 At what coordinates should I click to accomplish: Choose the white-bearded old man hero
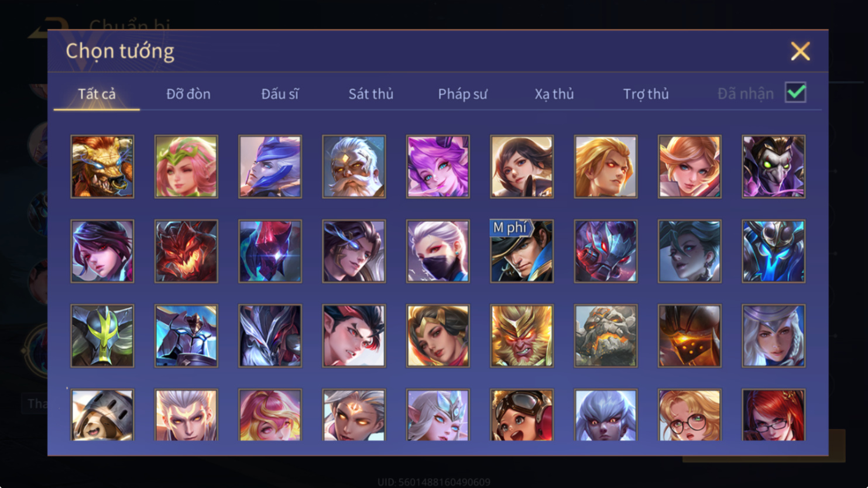pyautogui.click(x=354, y=167)
